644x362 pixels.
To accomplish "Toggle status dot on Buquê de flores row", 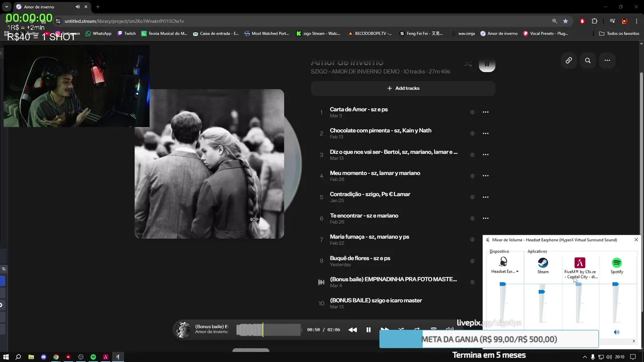I will [x=472, y=261].
